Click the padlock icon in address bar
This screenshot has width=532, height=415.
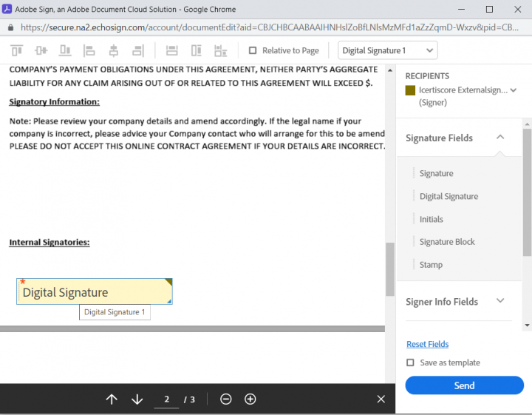(10, 27)
